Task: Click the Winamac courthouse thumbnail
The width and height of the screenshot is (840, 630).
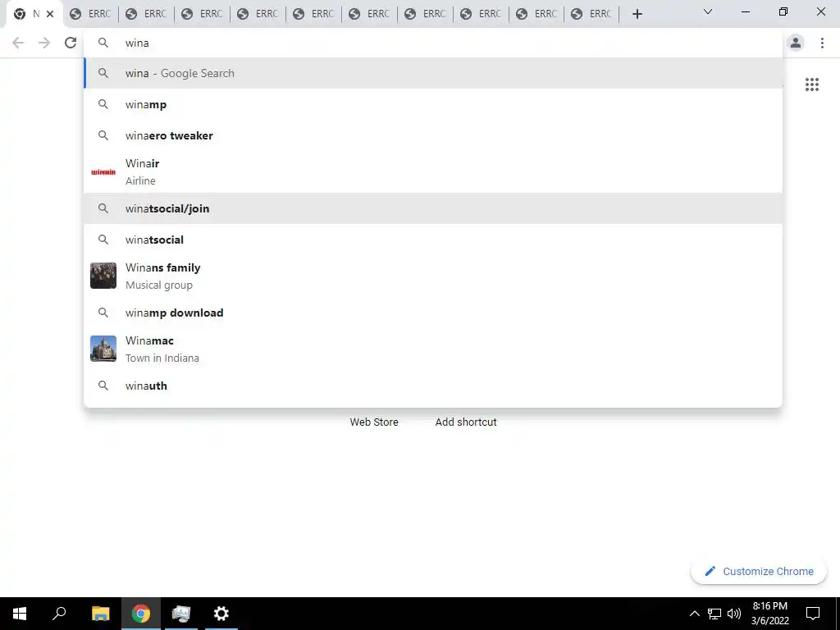Action: tap(103, 349)
